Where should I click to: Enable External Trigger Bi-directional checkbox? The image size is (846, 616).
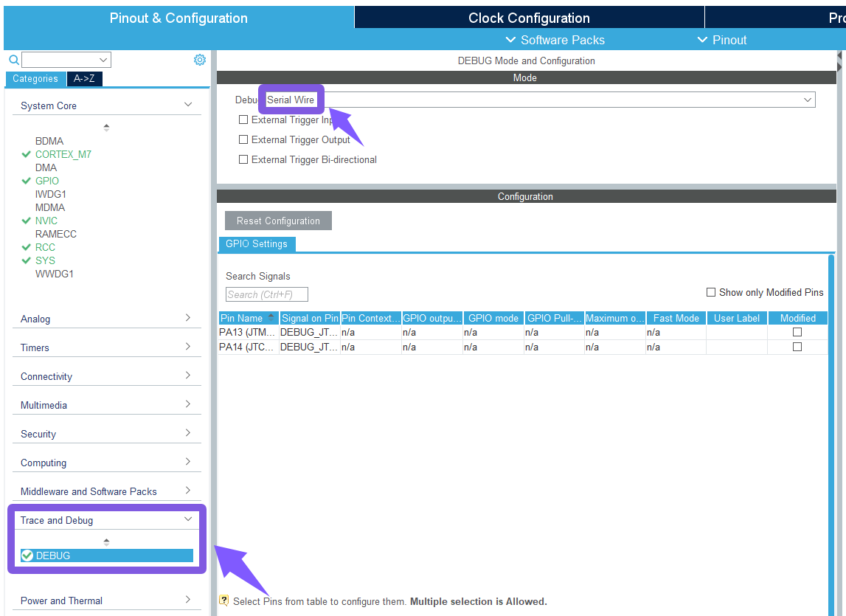click(x=243, y=160)
